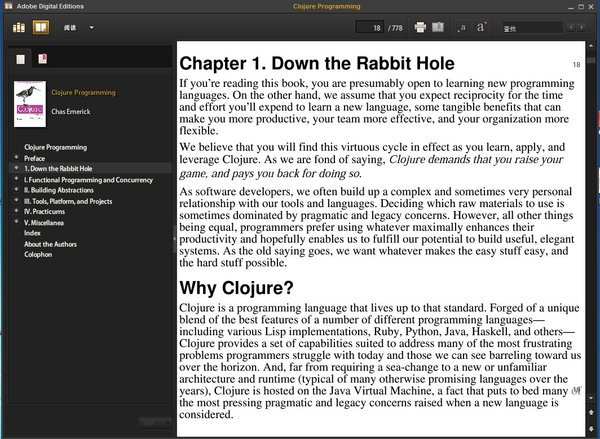600x439 pixels.
Task: Print the book with the printer icon
Action: (420, 27)
